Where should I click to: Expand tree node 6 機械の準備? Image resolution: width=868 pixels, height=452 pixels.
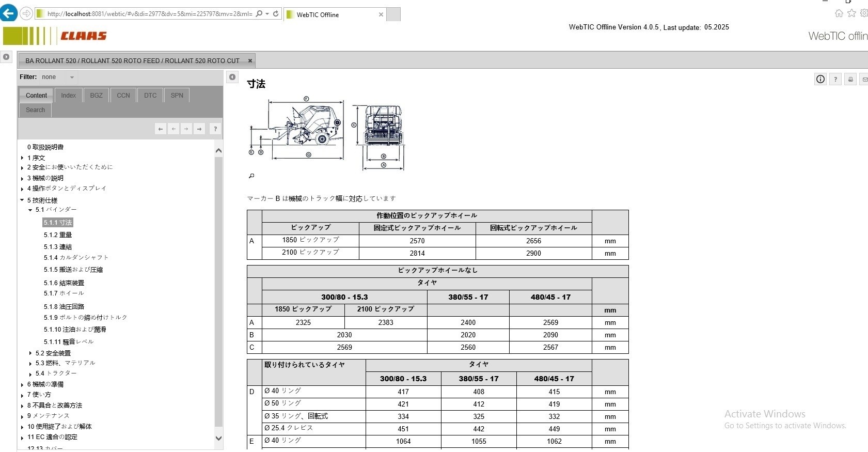pos(22,384)
